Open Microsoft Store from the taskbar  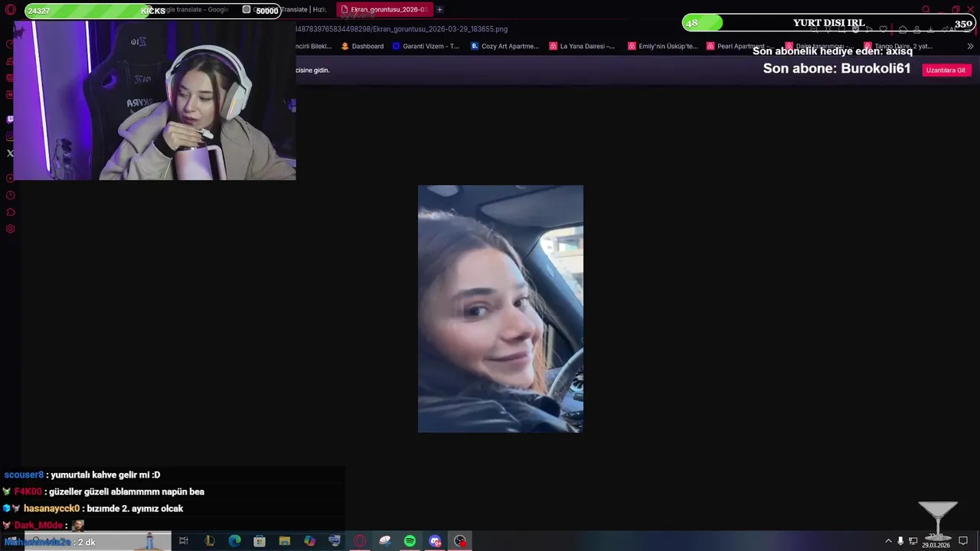(260, 541)
